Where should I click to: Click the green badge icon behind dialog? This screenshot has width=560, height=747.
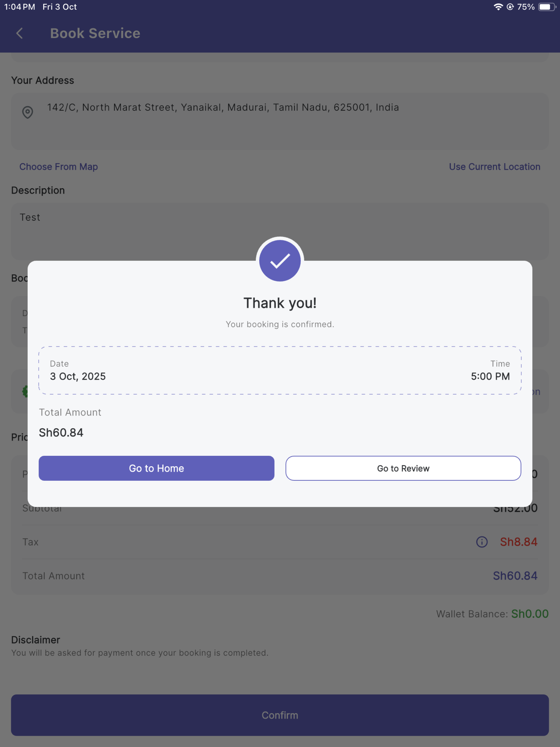tap(25, 392)
